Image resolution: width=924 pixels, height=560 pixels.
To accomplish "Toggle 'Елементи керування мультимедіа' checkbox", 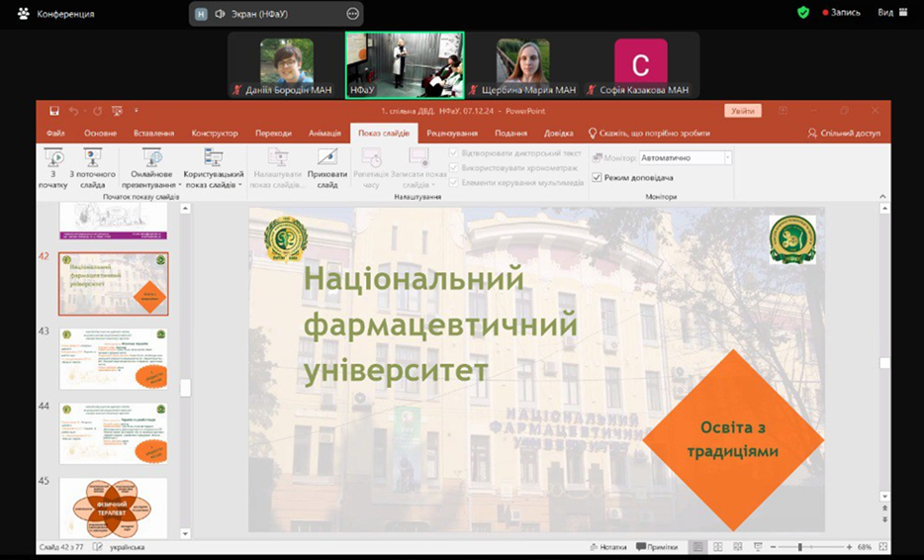I will point(454,183).
